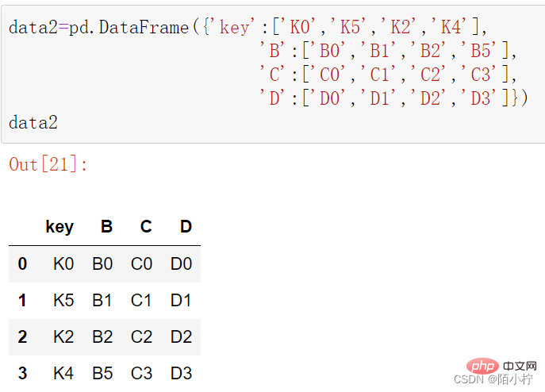Click the K5 cell in key column
This screenshot has width=545, height=392.
(x=63, y=300)
